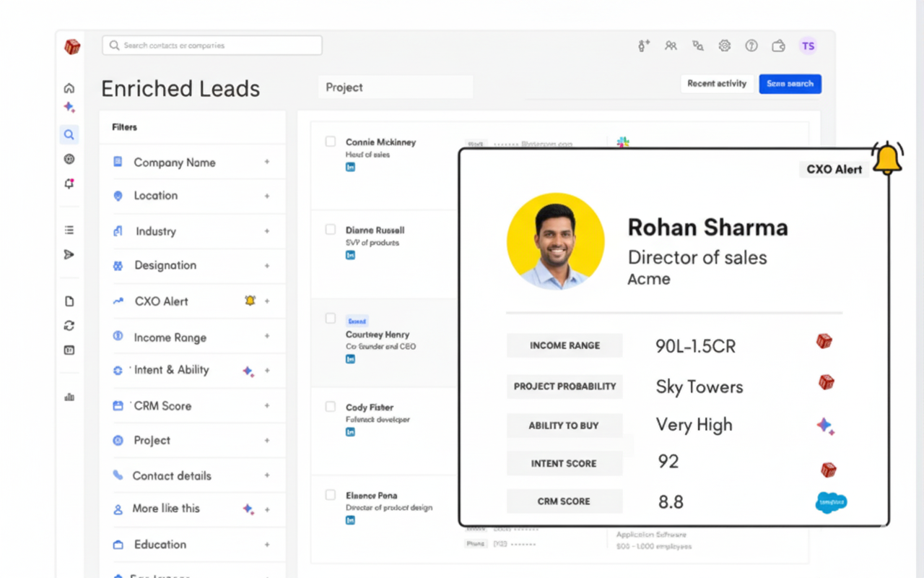Click the Recent activity button

pos(717,84)
